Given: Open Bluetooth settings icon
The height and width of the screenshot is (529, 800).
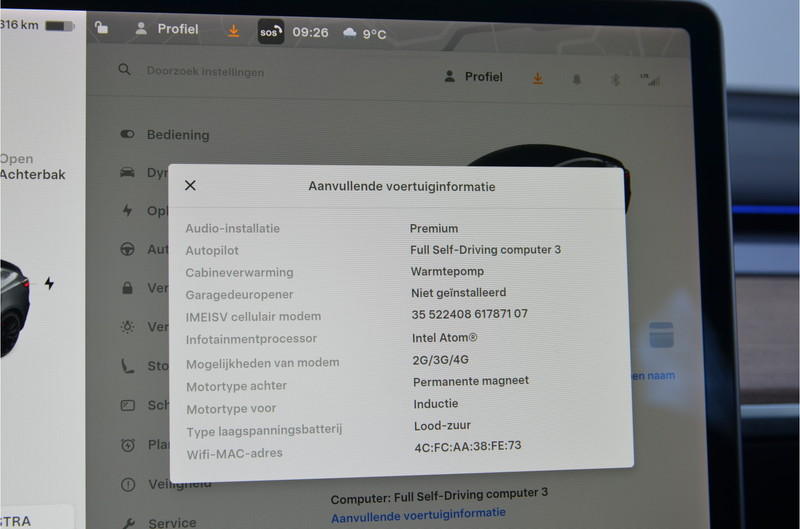Looking at the screenshot, I should tap(616, 79).
